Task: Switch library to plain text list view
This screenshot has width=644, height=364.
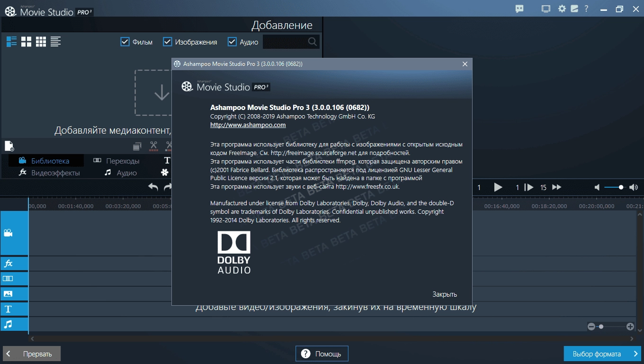Action: pos(56,42)
